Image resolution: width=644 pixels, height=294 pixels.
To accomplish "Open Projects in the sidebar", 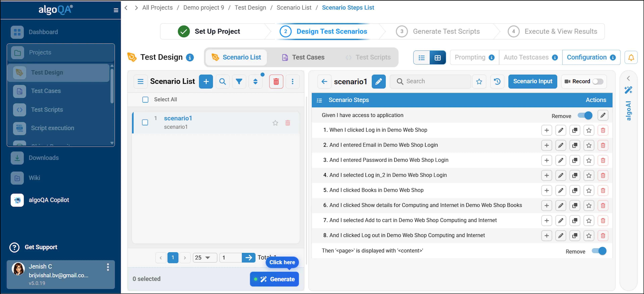I will coord(61,52).
